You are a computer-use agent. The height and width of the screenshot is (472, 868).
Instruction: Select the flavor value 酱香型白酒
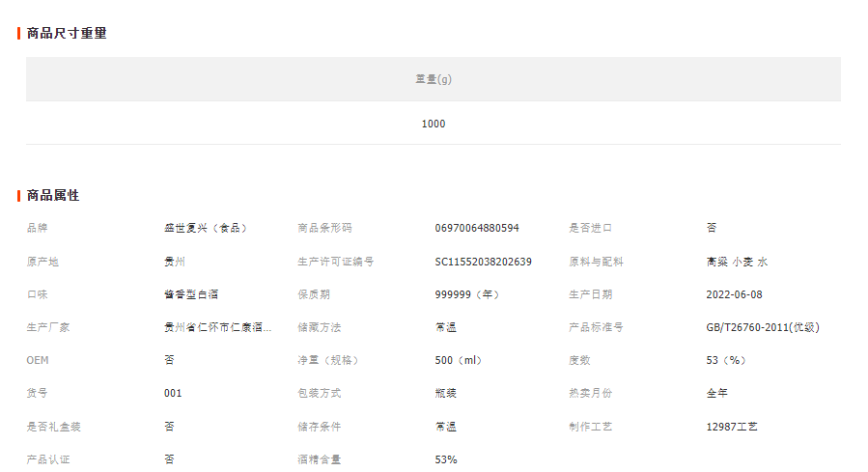point(191,294)
